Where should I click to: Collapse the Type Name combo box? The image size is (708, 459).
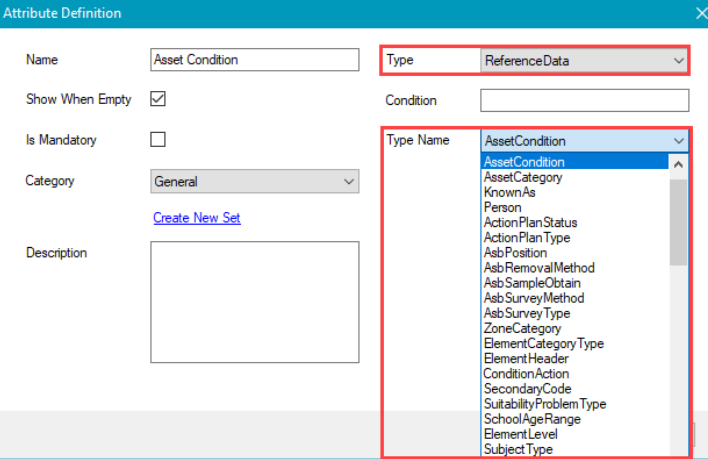[x=679, y=141]
